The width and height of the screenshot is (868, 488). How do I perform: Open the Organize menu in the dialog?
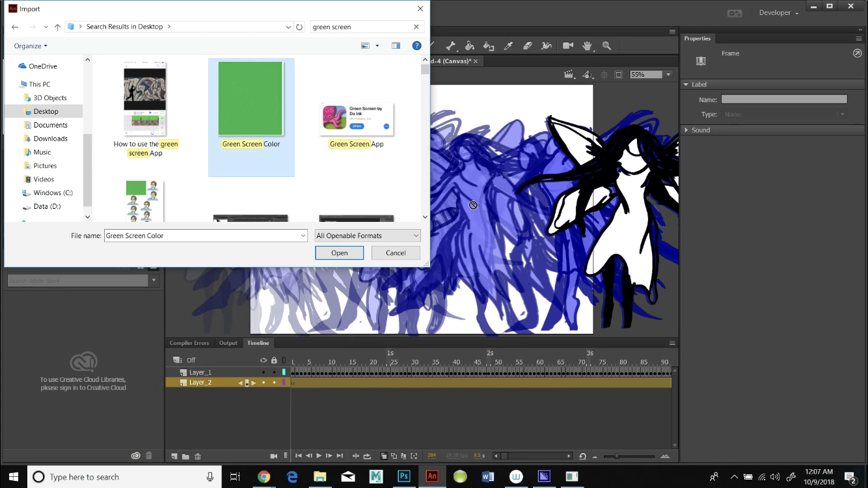pos(28,46)
